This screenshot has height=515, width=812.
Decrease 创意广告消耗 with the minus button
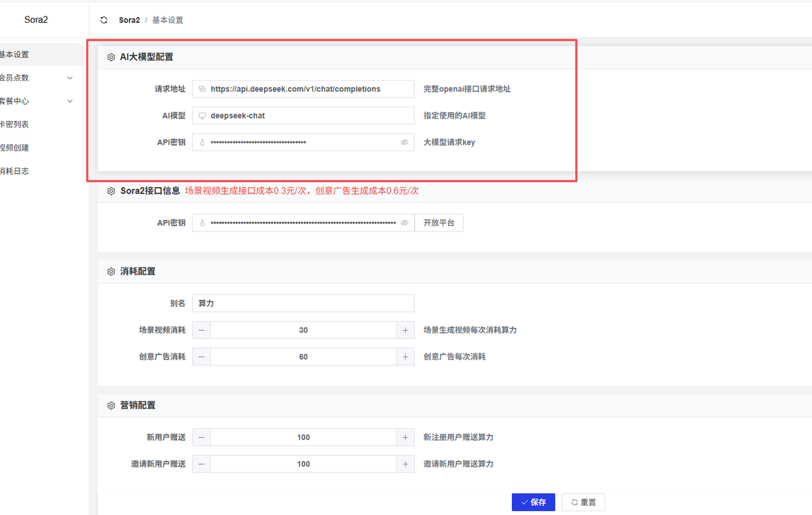click(x=202, y=357)
